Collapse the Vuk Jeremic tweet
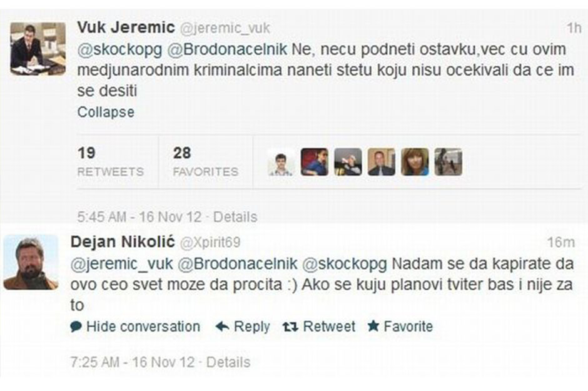This screenshot has width=588, height=391. pos(106,113)
